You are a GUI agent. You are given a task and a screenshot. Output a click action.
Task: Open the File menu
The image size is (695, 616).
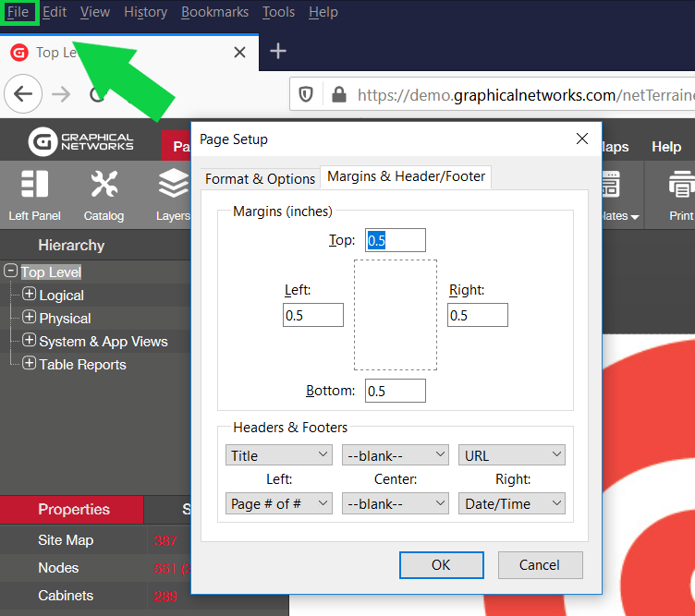point(18,12)
